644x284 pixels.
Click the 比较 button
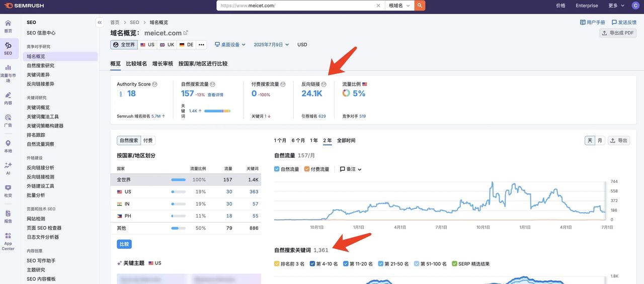point(124,244)
